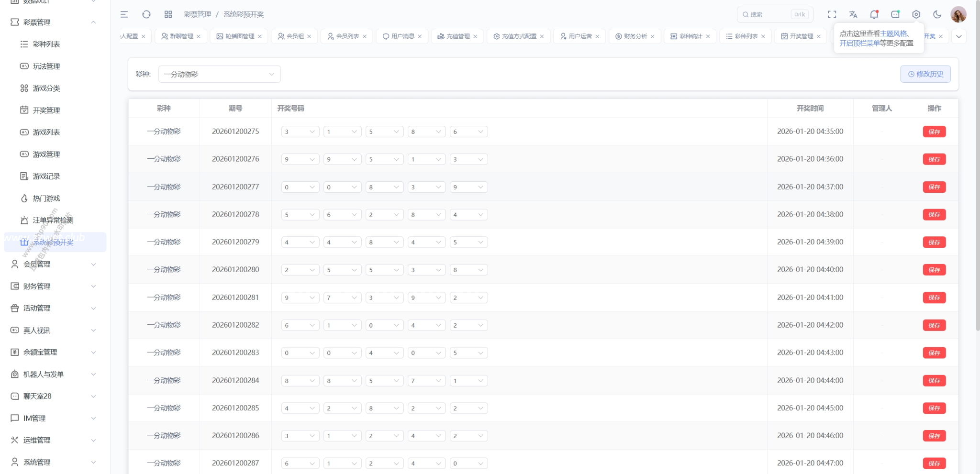Open third number dropdown for period 202601200277
The image size is (980, 474).
384,187
